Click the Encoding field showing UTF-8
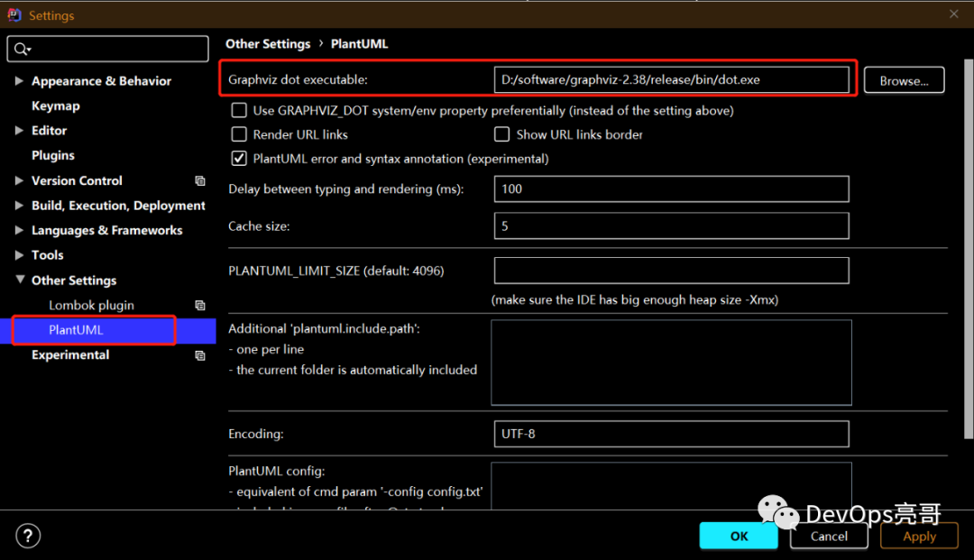This screenshot has height=560, width=974. pos(672,434)
